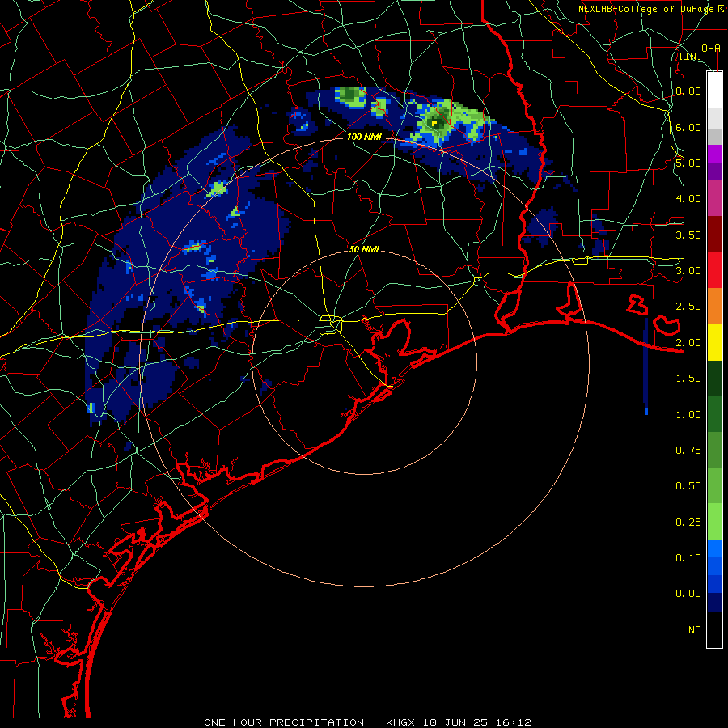Image resolution: width=728 pixels, height=728 pixels.
Task: Select the orange legend color swatch
Action: click(x=714, y=306)
